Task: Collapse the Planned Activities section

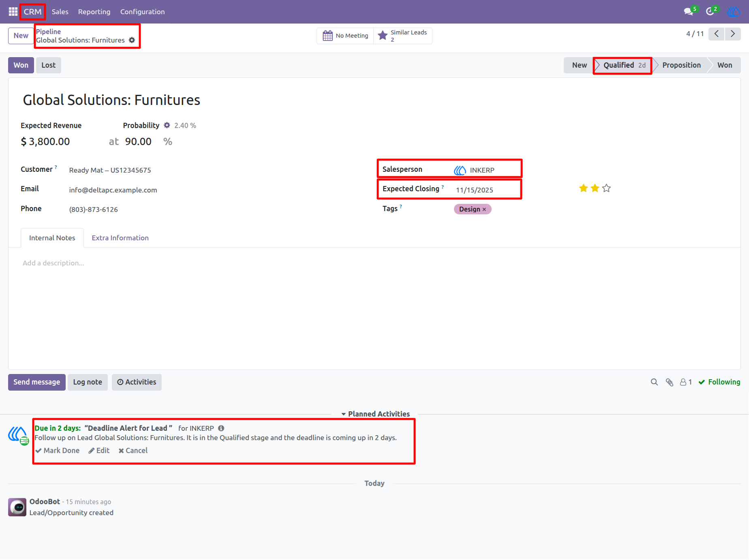Action: [x=375, y=414]
